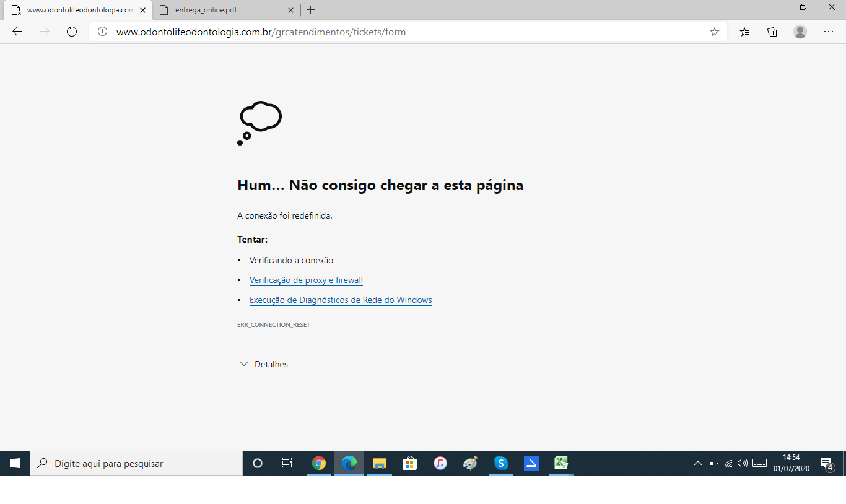Viewport: 846px width, 504px height.
Task: Open Settings and more ellipsis menu
Action: coord(829,32)
